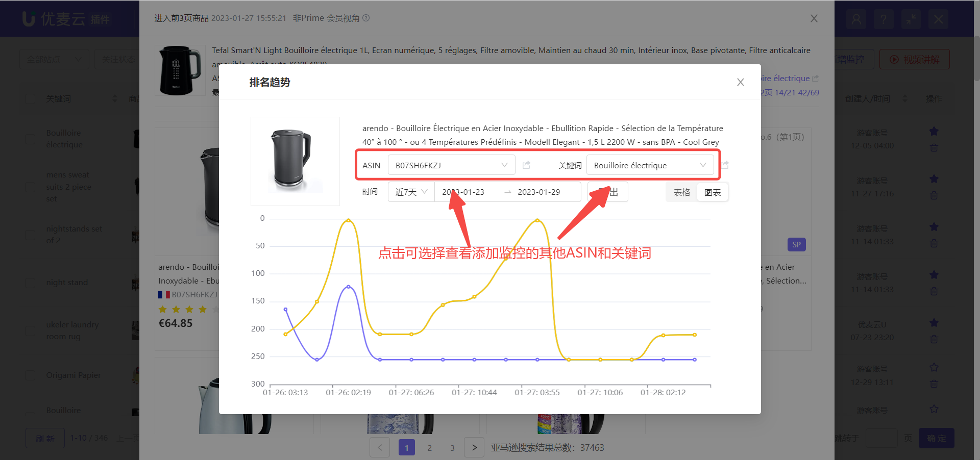Viewport: 980px width, 460px height.
Task: Check the nightstands set of 2 row
Action: tap(31, 235)
